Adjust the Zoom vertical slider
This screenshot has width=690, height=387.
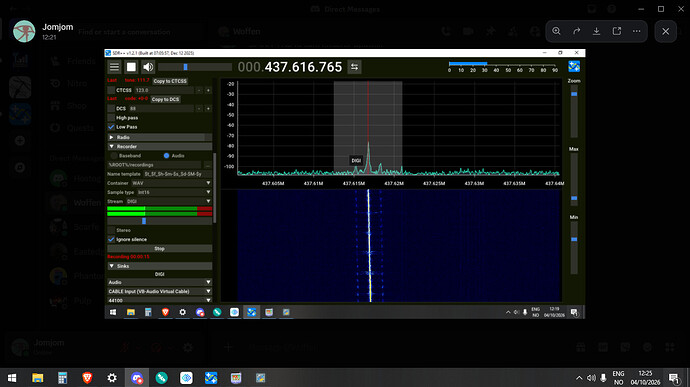click(x=574, y=111)
